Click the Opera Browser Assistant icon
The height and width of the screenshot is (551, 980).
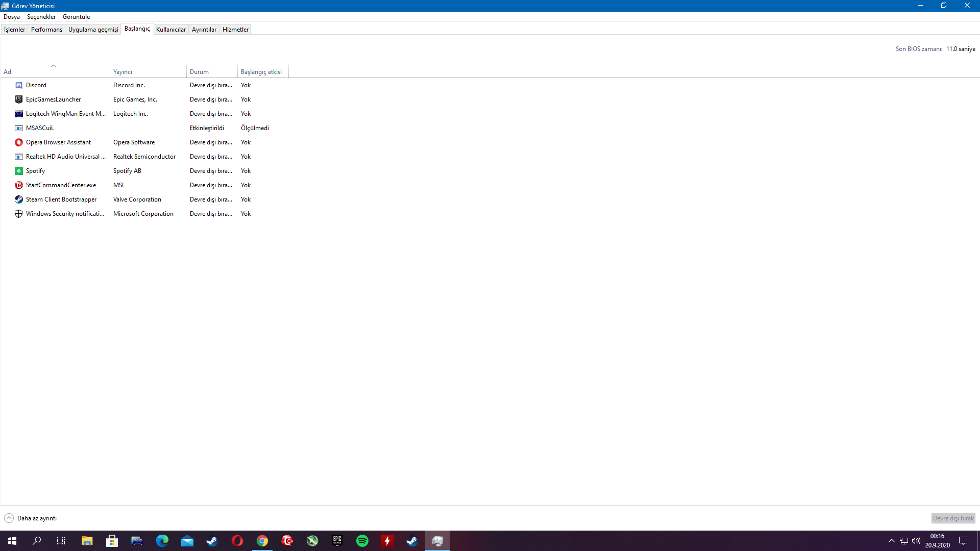click(x=19, y=142)
